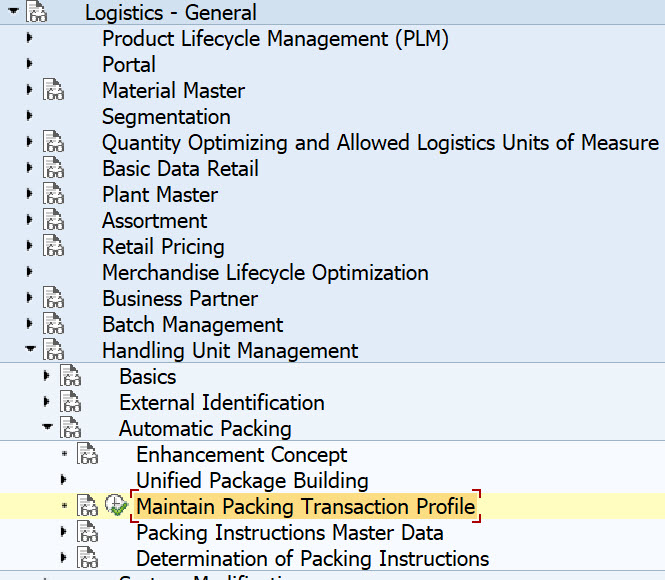The image size is (665, 580).
Task: Expand the Unified Package Building node
Action: point(64,481)
